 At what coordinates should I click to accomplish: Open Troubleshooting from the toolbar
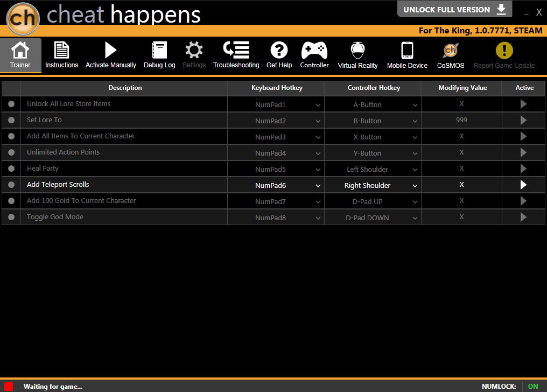[236, 55]
